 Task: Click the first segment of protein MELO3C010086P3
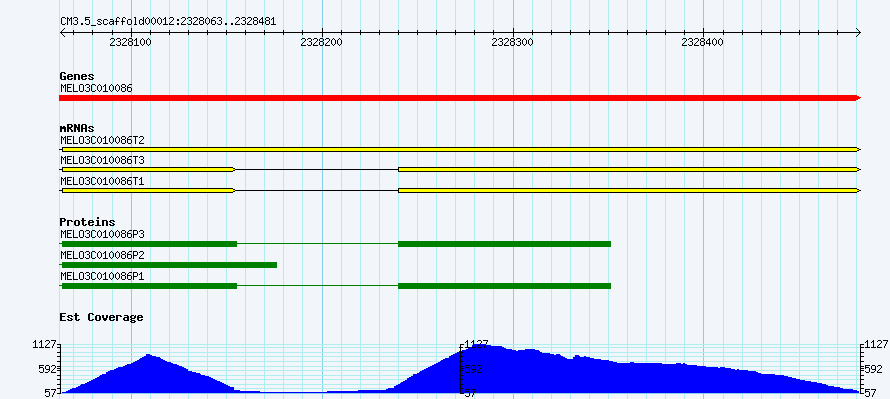[x=148, y=244]
